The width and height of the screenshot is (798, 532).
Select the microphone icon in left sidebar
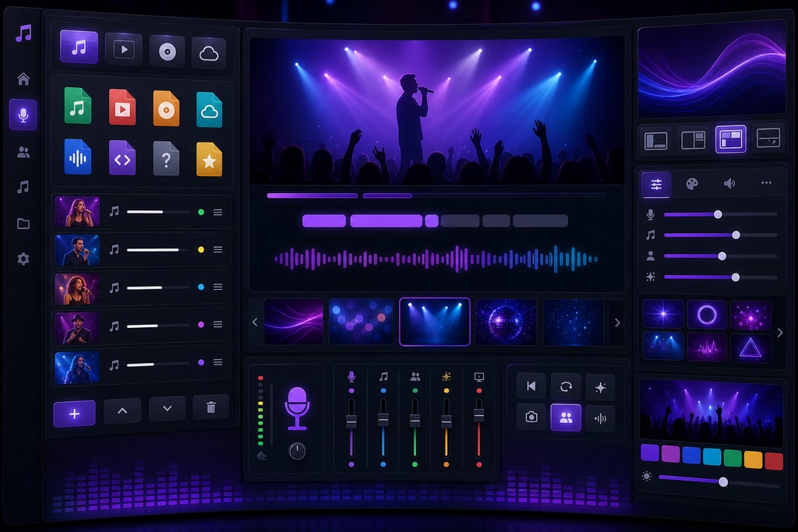[23, 115]
